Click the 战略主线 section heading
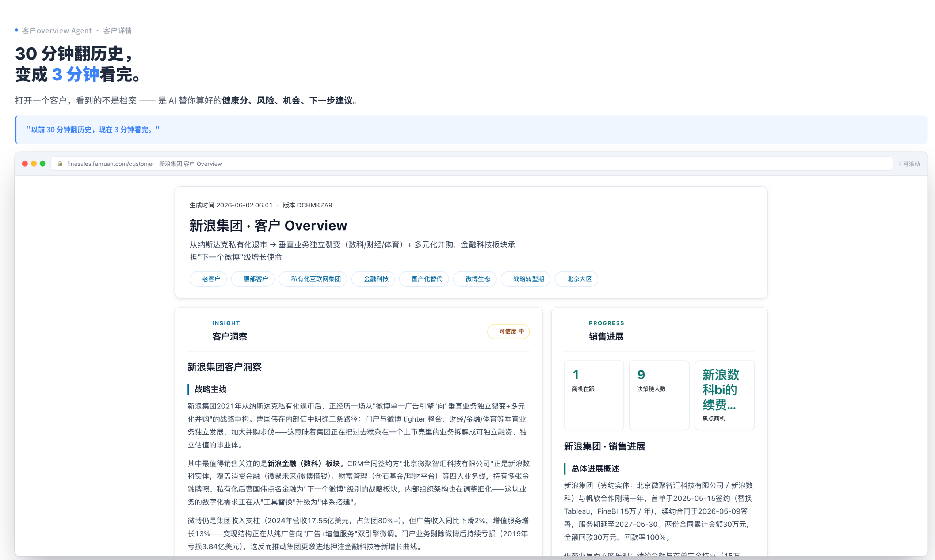 pyautogui.click(x=210, y=389)
